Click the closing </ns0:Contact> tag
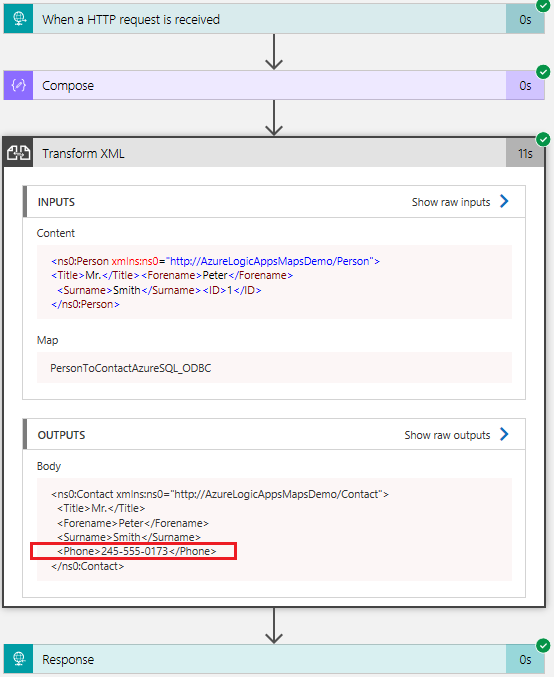The width and height of the screenshot is (554, 677). coord(87,566)
